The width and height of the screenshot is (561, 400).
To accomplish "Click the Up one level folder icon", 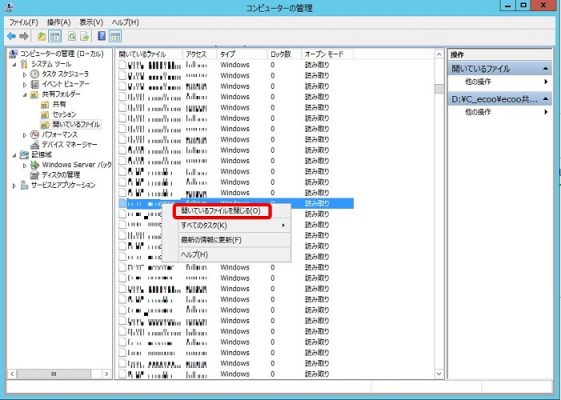I will pos(42,36).
